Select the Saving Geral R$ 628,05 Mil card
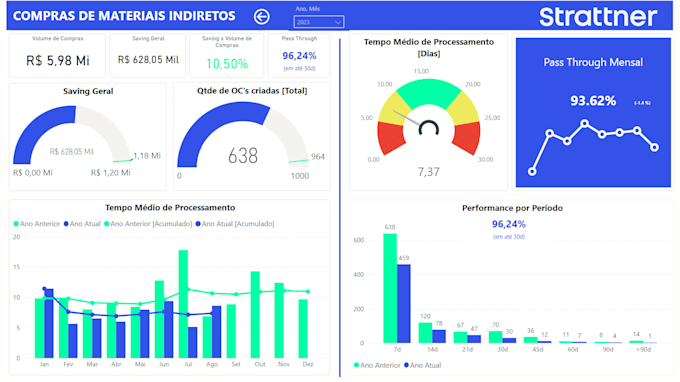 click(x=148, y=56)
